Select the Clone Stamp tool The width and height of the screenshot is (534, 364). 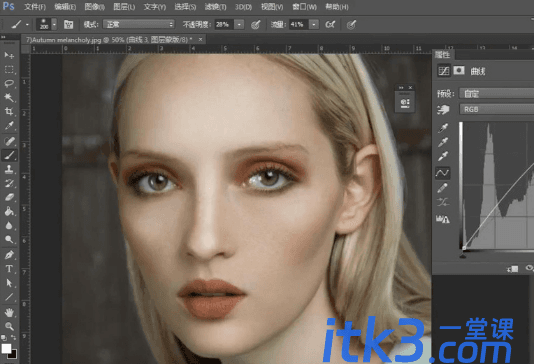pos(9,169)
